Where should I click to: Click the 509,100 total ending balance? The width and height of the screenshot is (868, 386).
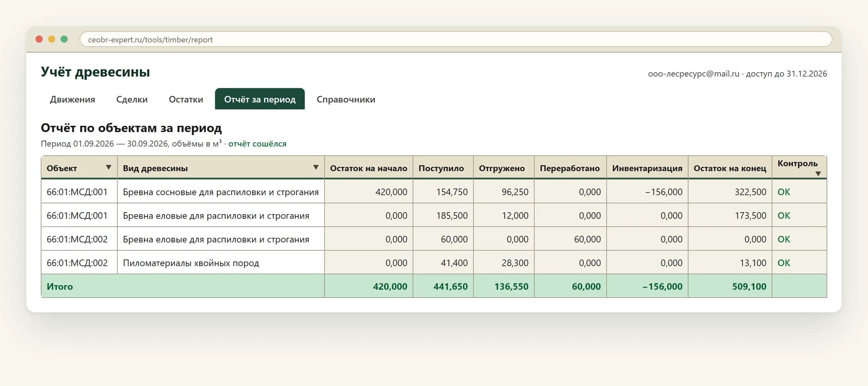749,287
